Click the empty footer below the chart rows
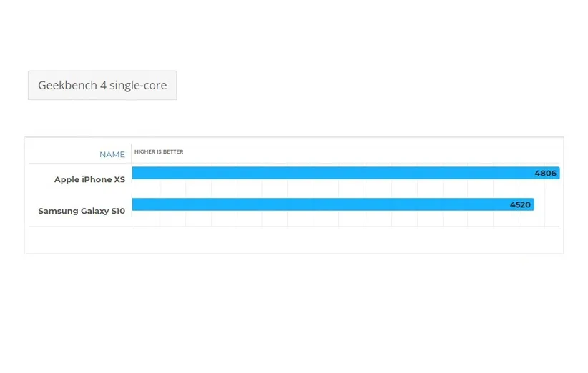This screenshot has height=373, width=588. coord(293,240)
